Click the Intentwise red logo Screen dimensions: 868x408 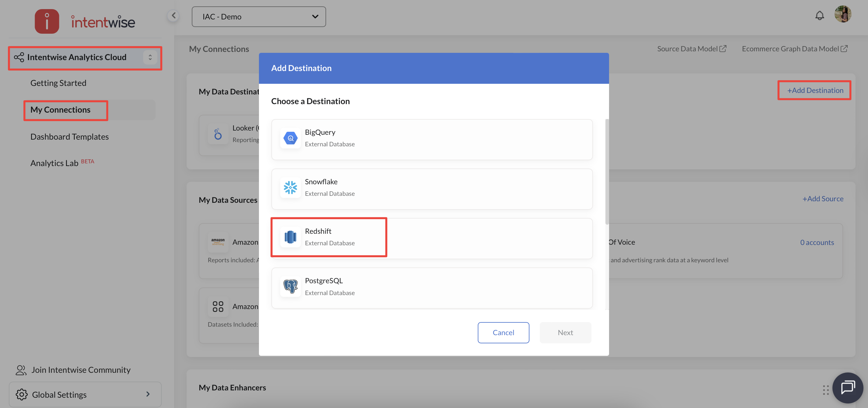coord(47,22)
